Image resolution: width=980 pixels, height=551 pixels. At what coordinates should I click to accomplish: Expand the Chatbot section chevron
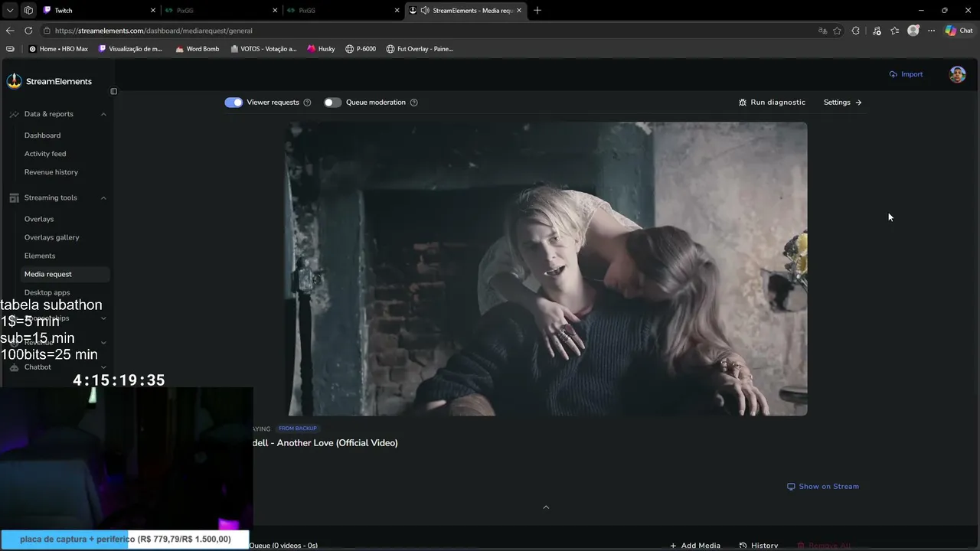pyautogui.click(x=103, y=367)
